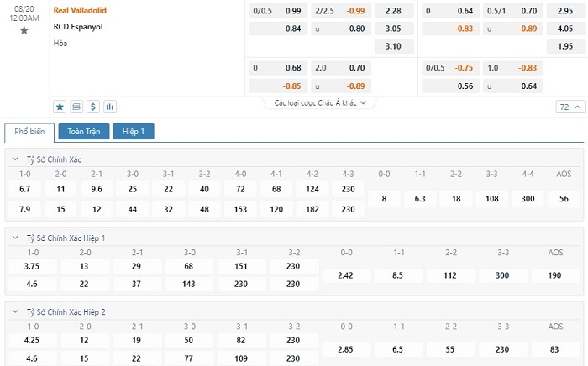Choose full-match AOS odds 56
The image size is (588, 366).
click(563, 199)
